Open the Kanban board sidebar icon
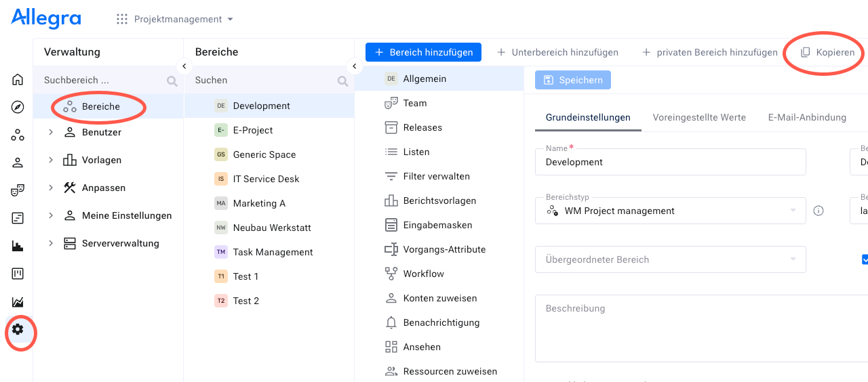Screen dimensions: 868x382 coord(18,274)
